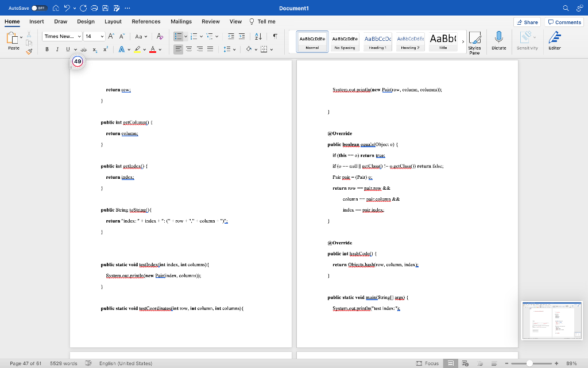Screen dimensions: 588x368
Task: Undo the last action
Action: (67, 8)
